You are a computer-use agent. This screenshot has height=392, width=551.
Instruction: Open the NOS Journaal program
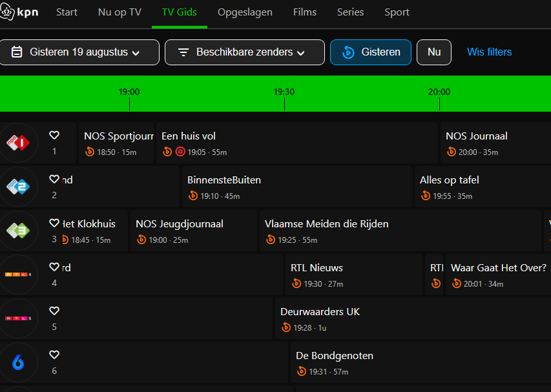point(496,143)
